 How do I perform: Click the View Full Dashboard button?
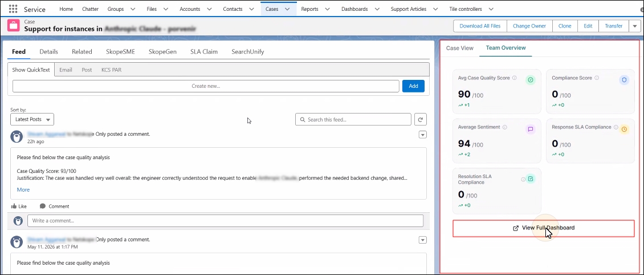(544, 228)
